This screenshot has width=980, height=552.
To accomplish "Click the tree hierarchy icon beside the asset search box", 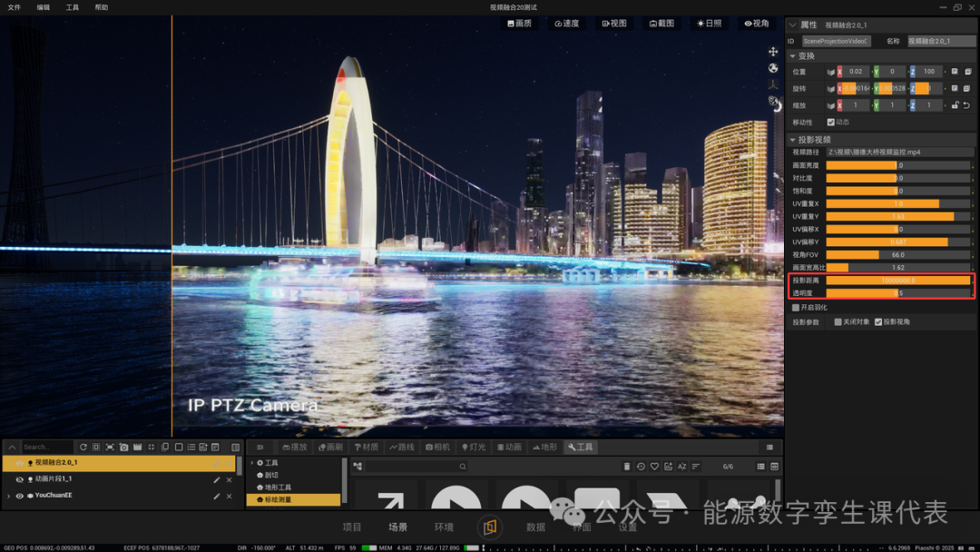I will tap(358, 467).
